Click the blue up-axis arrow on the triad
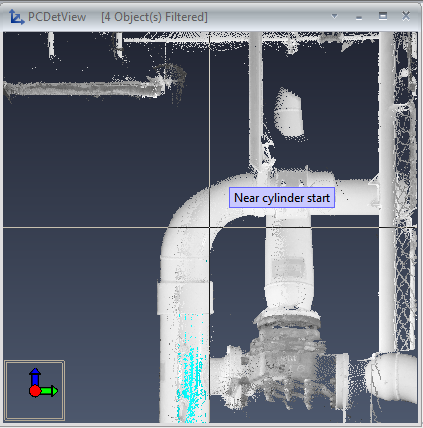Image resolution: width=423 pixels, height=428 pixels. click(x=35, y=376)
